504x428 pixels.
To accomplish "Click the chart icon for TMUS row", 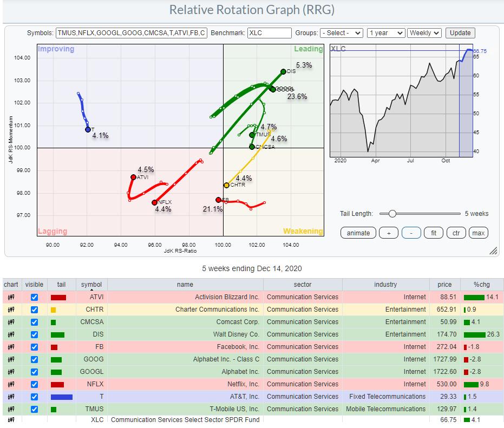I will pyautogui.click(x=11, y=409).
